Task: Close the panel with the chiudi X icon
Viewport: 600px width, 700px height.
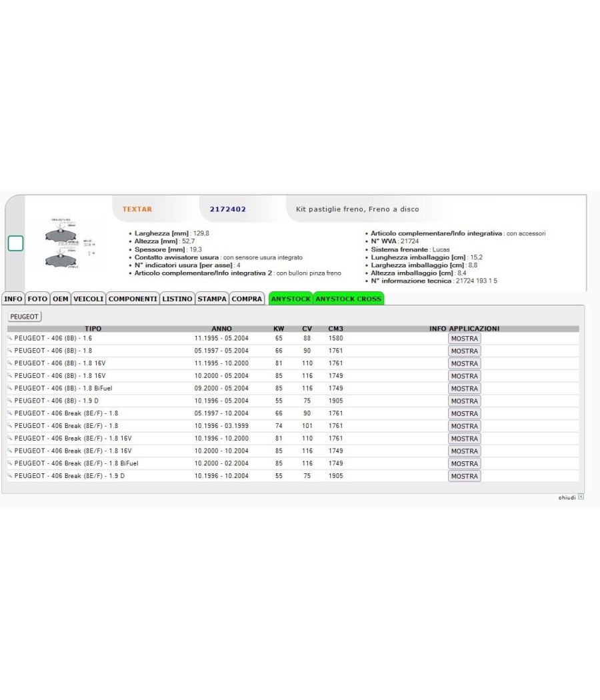Action: [581, 497]
